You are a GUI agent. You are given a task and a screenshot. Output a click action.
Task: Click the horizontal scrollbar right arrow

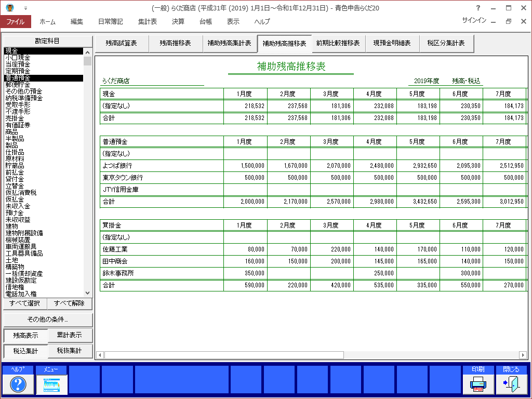pos(523,355)
